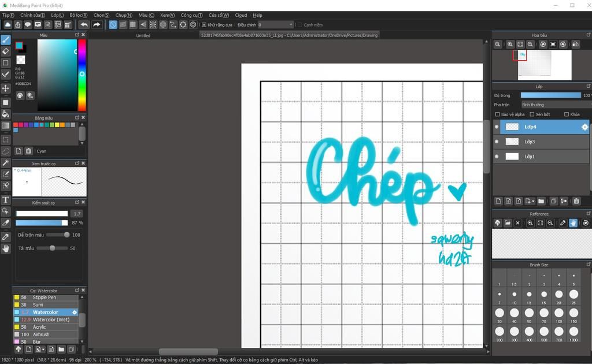This screenshot has height=364, width=592.
Task: Select the Hand tool
Action: point(6,248)
